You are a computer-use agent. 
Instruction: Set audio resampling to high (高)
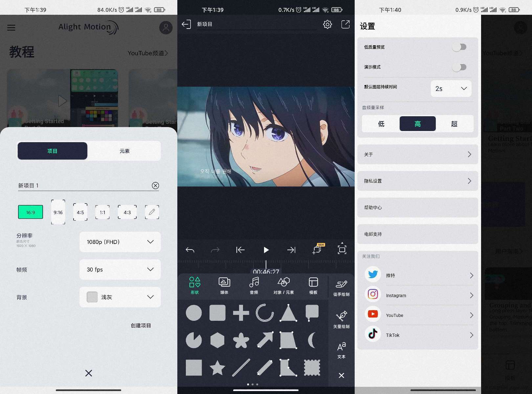(418, 123)
